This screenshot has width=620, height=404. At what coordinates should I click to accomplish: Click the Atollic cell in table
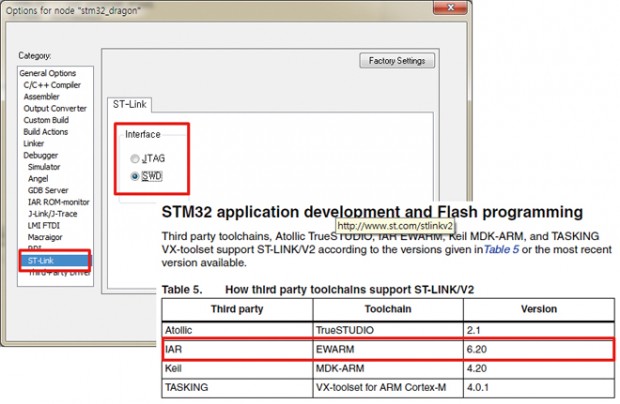tap(237, 330)
